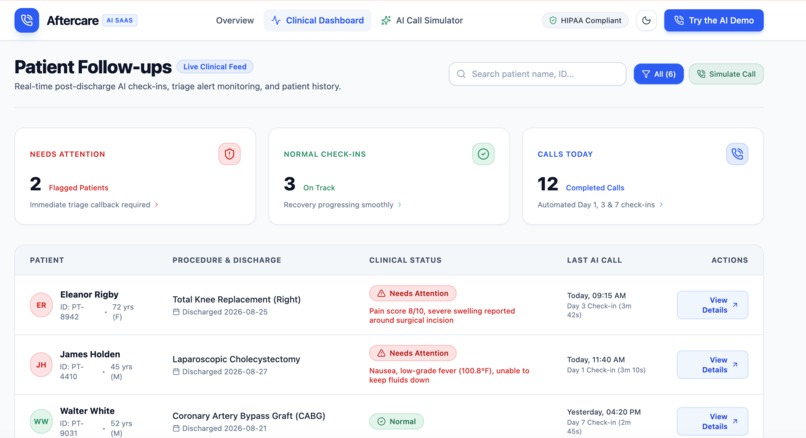View Details for James Holden
This screenshot has height=438, width=806.
[x=712, y=364]
